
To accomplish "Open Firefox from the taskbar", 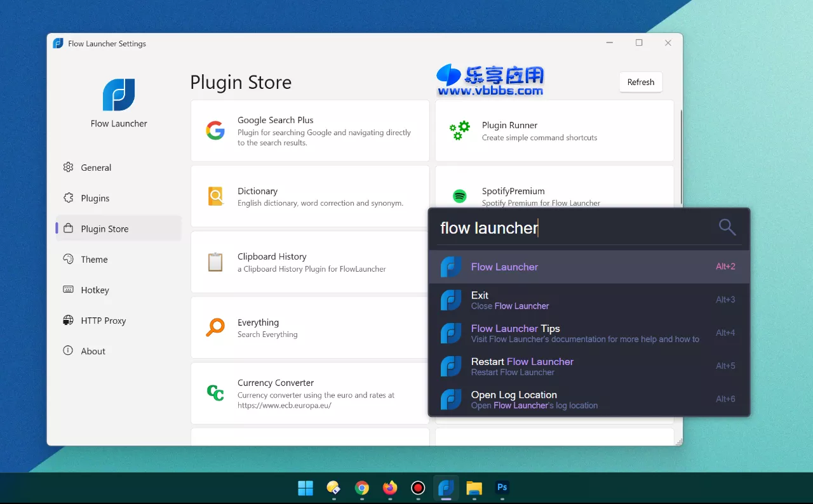I will 389,488.
